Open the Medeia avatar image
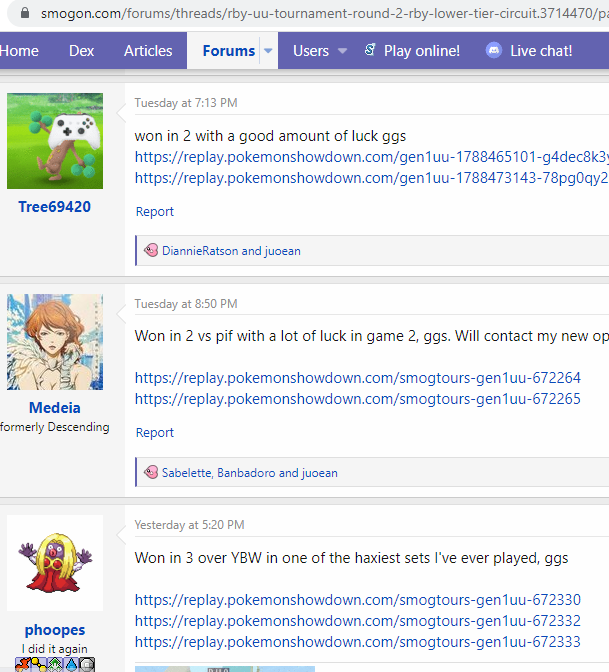Screen dimensions: 609x672 click(55, 342)
